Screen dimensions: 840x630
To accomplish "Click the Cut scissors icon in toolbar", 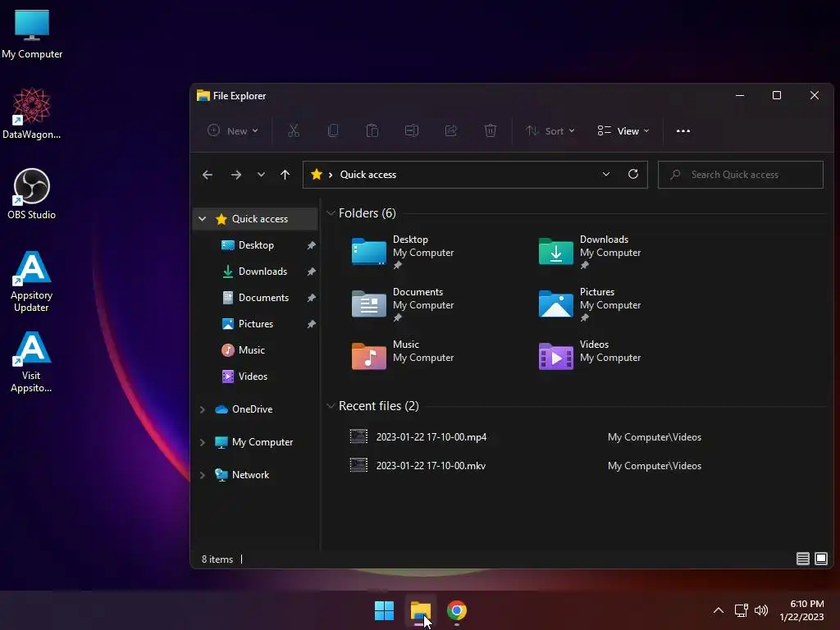I will [294, 130].
